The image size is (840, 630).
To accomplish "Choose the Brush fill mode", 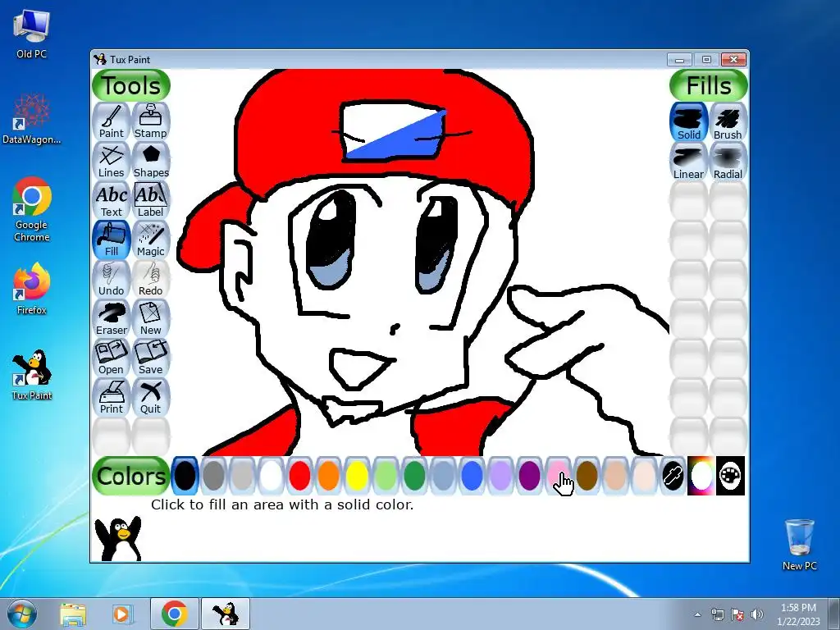I will coord(728,122).
